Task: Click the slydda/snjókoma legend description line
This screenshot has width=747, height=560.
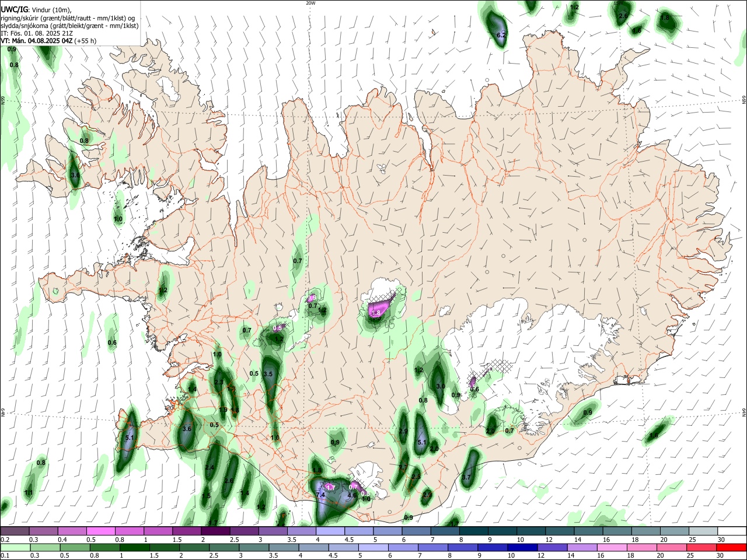Action: [69, 26]
